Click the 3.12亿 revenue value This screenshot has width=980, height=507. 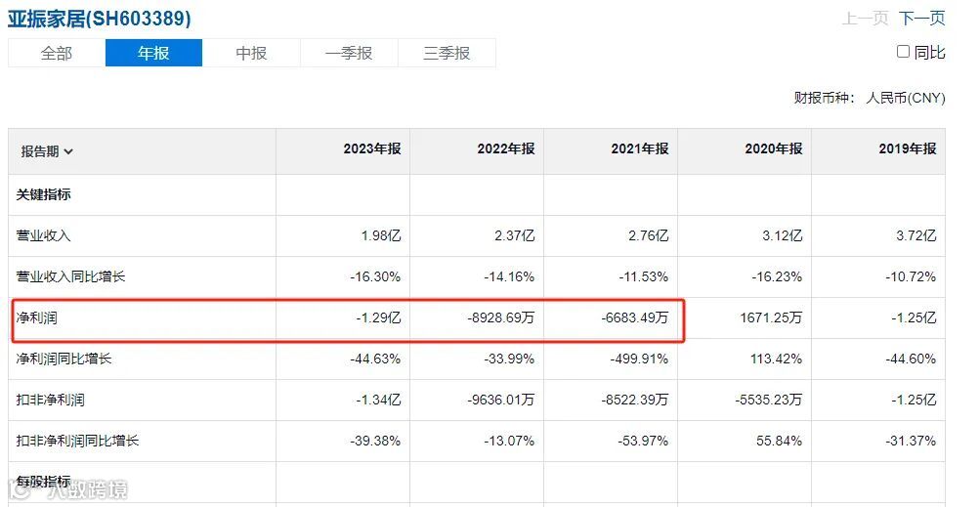point(782,235)
